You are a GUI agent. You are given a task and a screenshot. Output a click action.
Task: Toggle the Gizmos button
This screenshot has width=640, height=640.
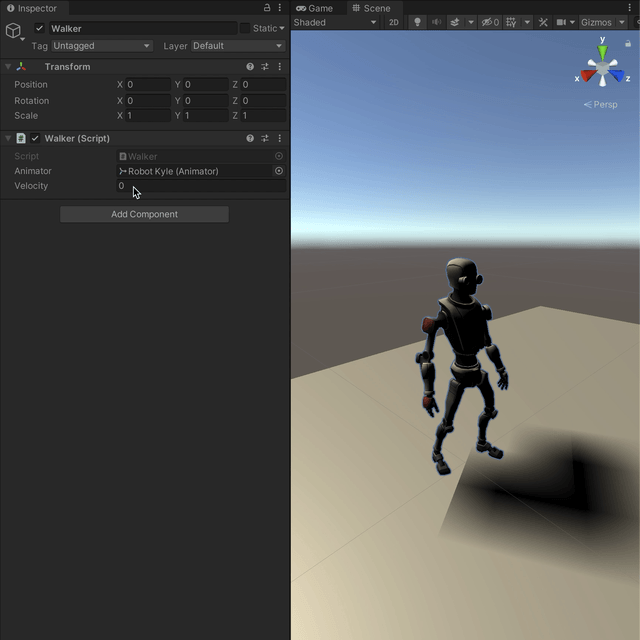596,22
